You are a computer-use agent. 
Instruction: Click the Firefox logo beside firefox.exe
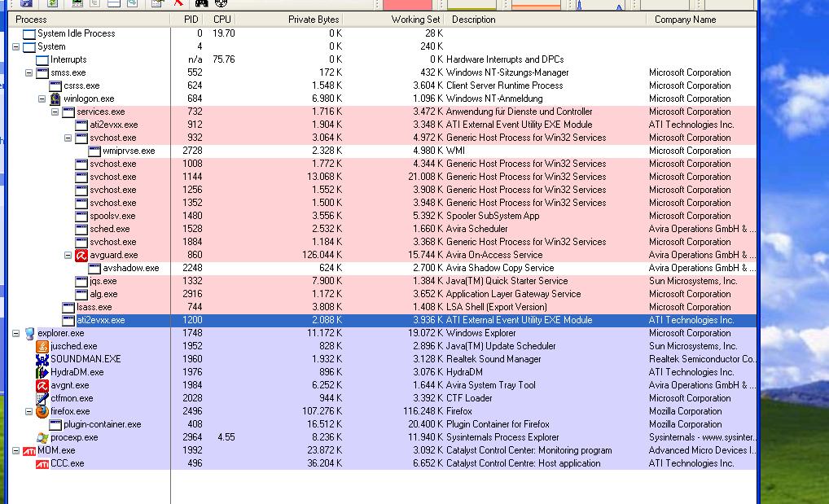pos(42,411)
